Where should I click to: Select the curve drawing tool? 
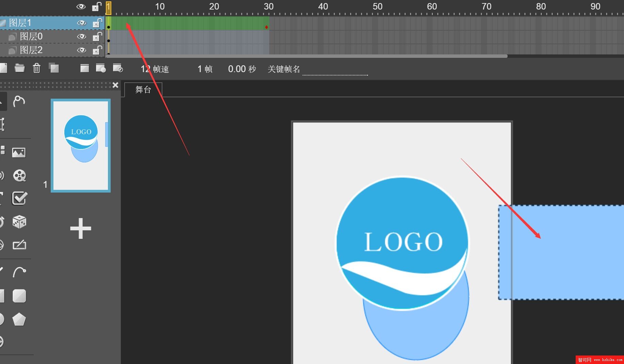tap(19, 272)
